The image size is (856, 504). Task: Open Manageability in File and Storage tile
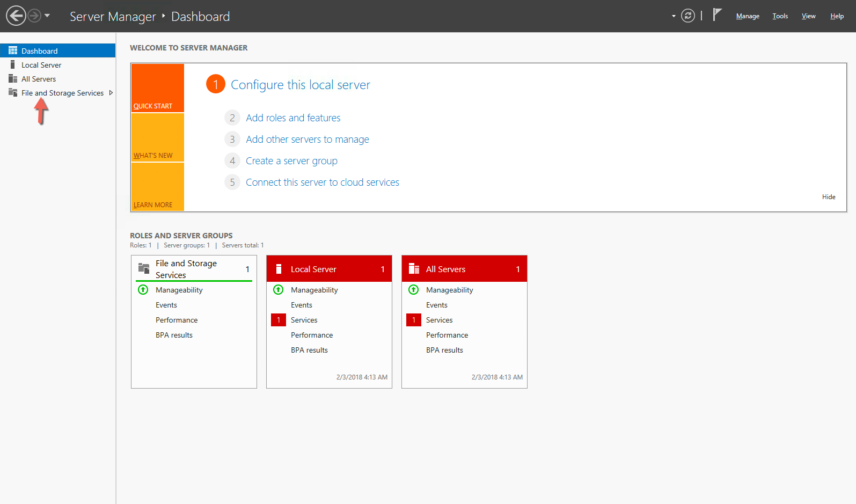point(179,290)
